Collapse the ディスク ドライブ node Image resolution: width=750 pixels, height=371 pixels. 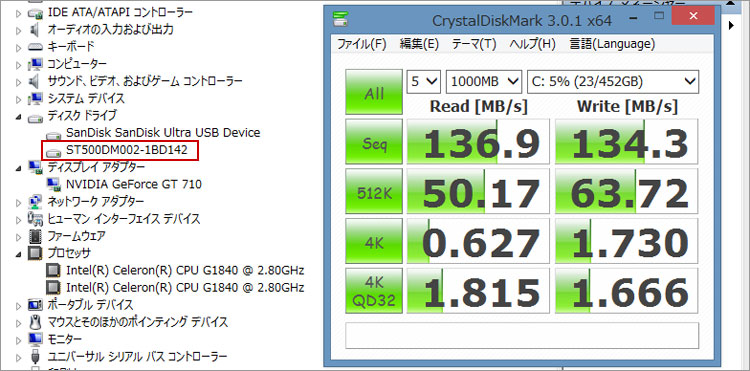(x=19, y=116)
